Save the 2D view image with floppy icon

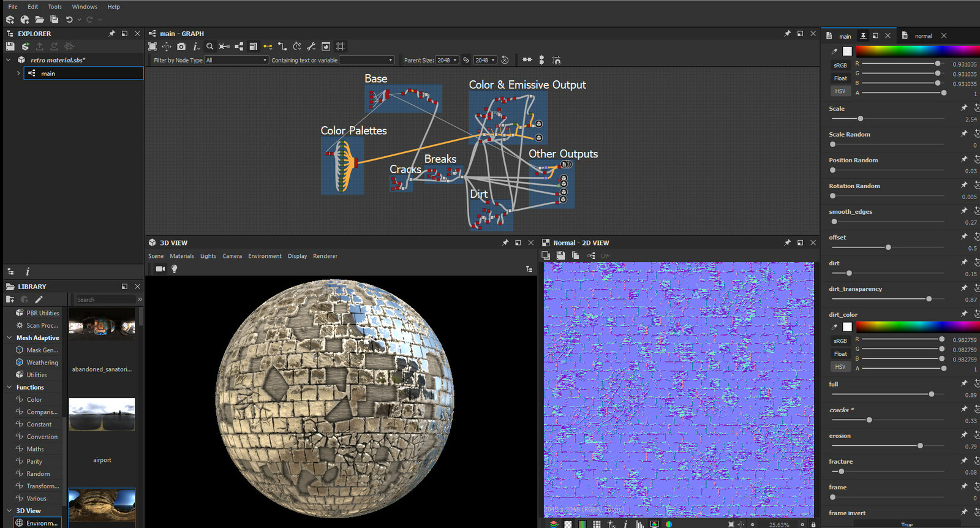point(560,255)
